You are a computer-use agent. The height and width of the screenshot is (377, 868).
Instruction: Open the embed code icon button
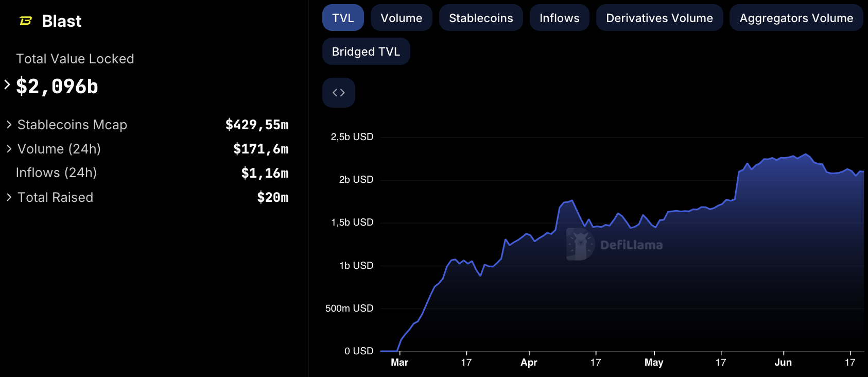pos(339,93)
